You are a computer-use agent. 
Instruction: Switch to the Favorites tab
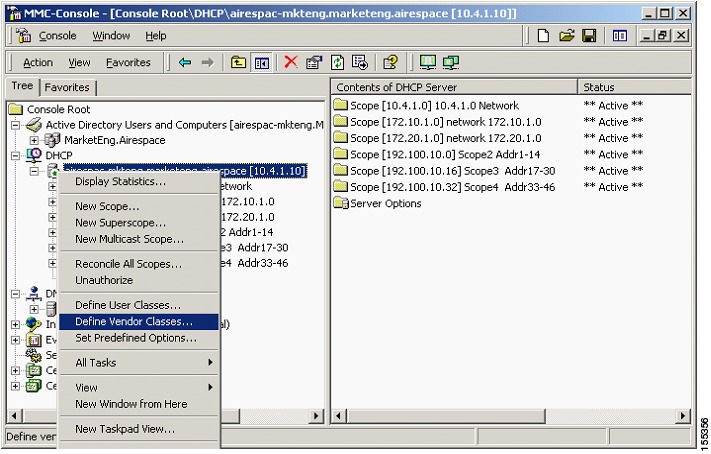pyautogui.click(x=67, y=87)
